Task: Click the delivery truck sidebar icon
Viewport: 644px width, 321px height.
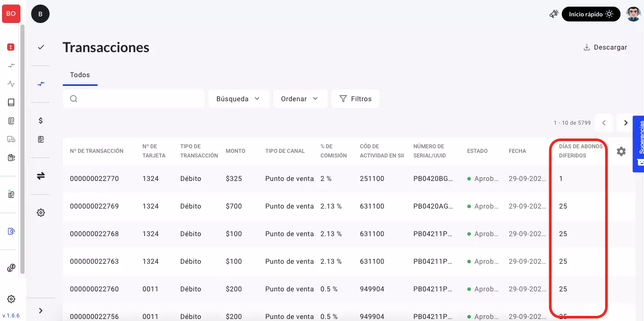Action: [11, 139]
